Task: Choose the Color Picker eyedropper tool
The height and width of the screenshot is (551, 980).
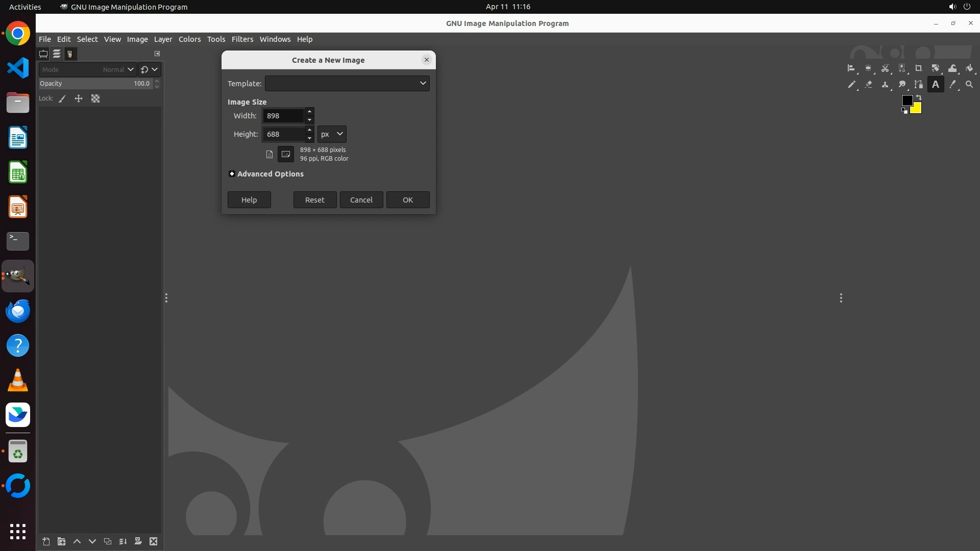Action: (952, 85)
